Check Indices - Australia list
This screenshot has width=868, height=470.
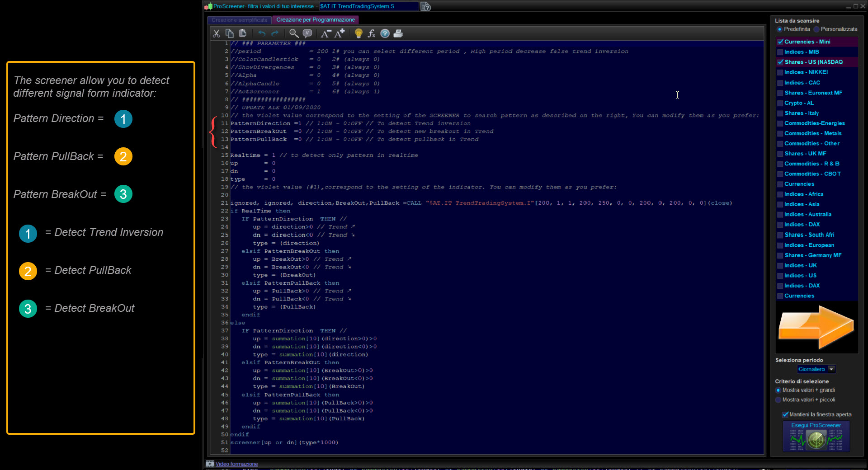(x=780, y=215)
